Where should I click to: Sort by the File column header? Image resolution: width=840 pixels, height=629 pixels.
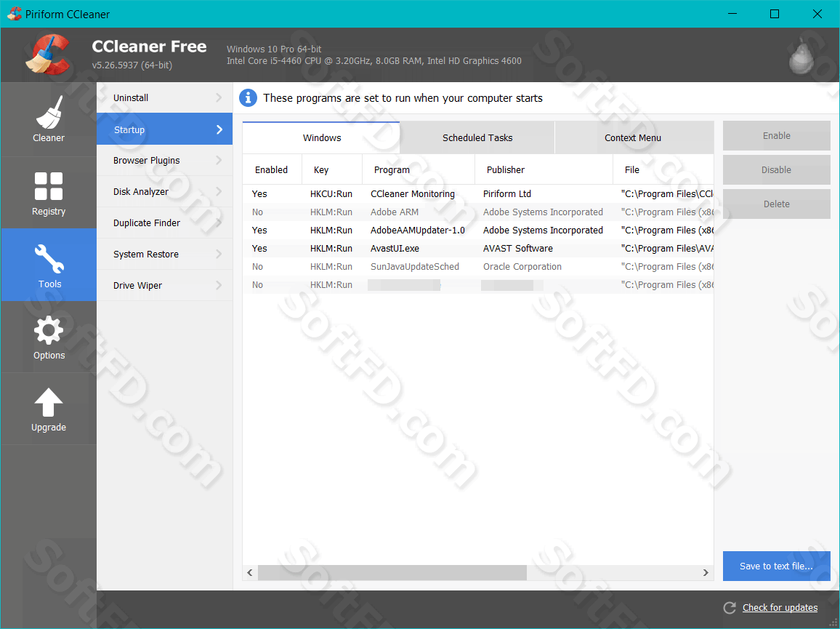point(663,169)
